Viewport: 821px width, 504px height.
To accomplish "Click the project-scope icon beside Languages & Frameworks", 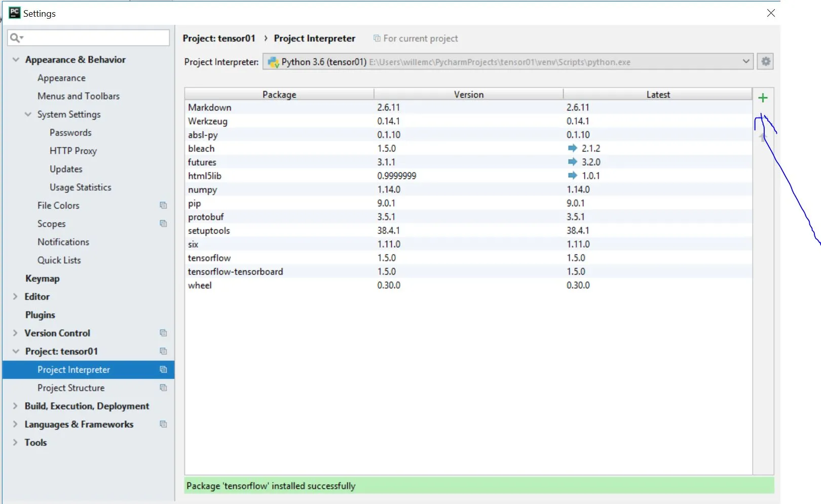I will coord(163,424).
